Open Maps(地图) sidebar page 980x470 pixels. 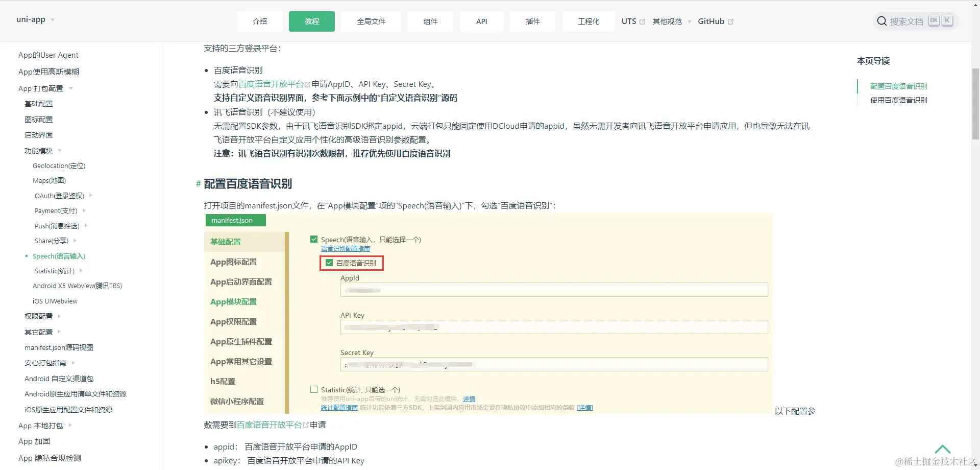50,180
